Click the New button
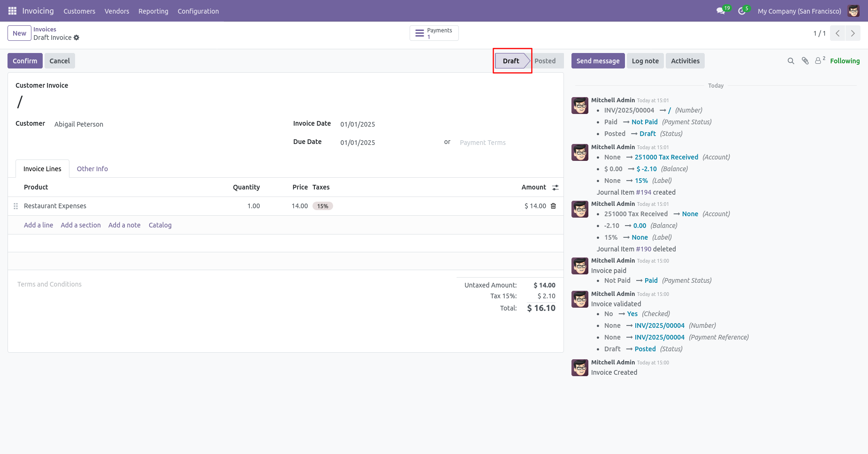This screenshot has height=454, width=868. coord(19,33)
